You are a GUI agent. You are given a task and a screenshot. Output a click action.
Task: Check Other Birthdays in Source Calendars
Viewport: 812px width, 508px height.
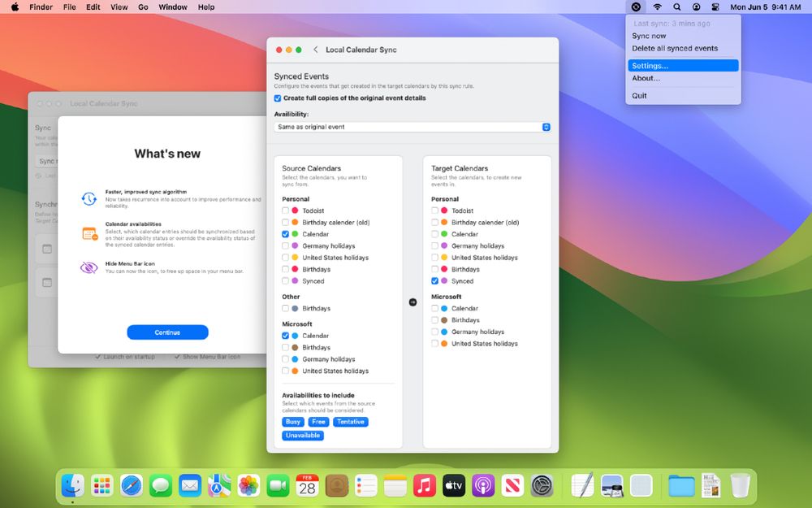click(x=285, y=308)
